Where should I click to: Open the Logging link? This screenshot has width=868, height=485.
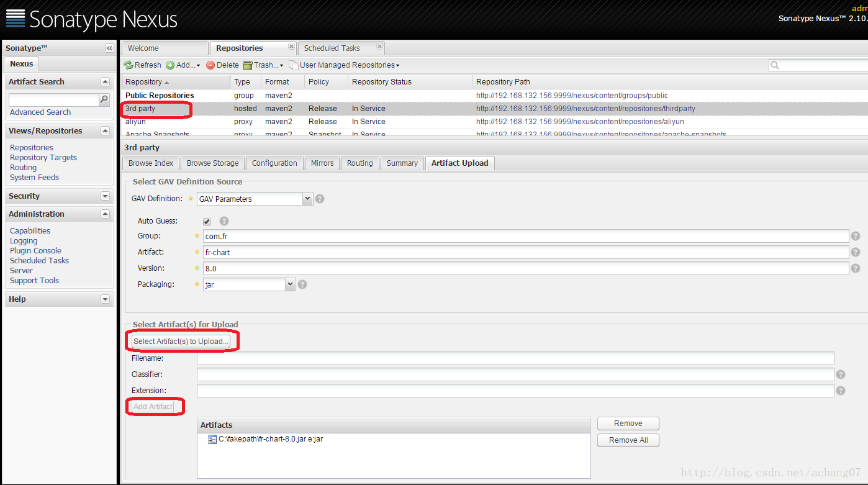tap(24, 241)
